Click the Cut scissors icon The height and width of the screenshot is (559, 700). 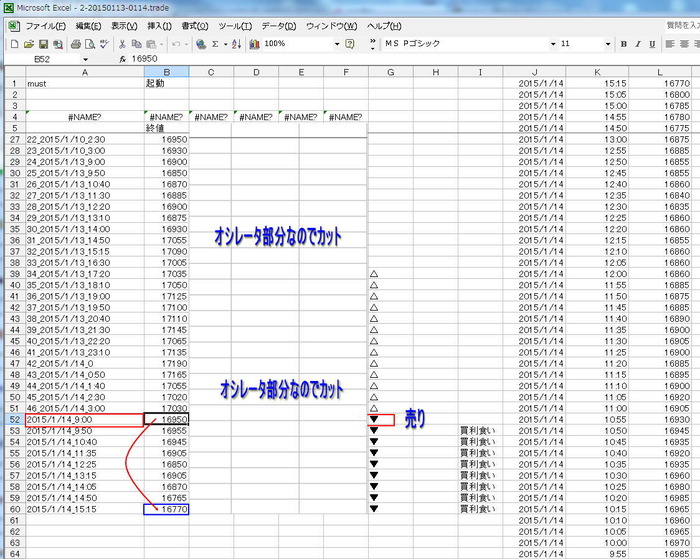[x=122, y=44]
